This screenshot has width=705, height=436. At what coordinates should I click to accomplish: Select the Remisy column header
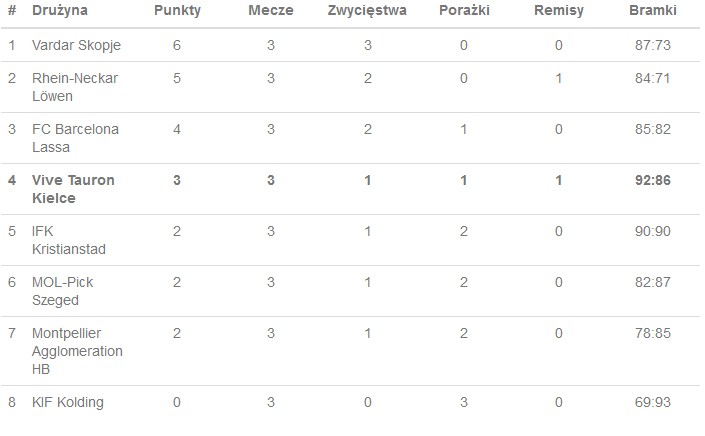[x=558, y=10]
